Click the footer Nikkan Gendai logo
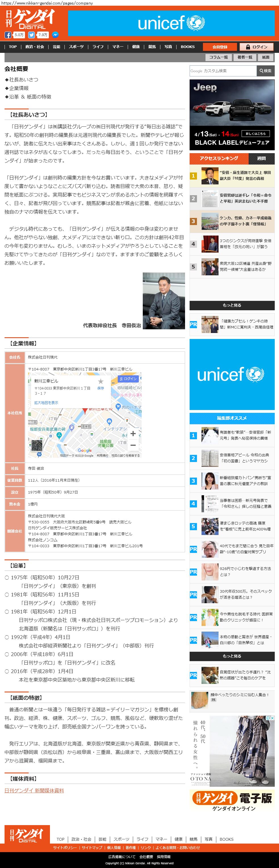The height and width of the screenshot is (868, 279). (27, 835)
